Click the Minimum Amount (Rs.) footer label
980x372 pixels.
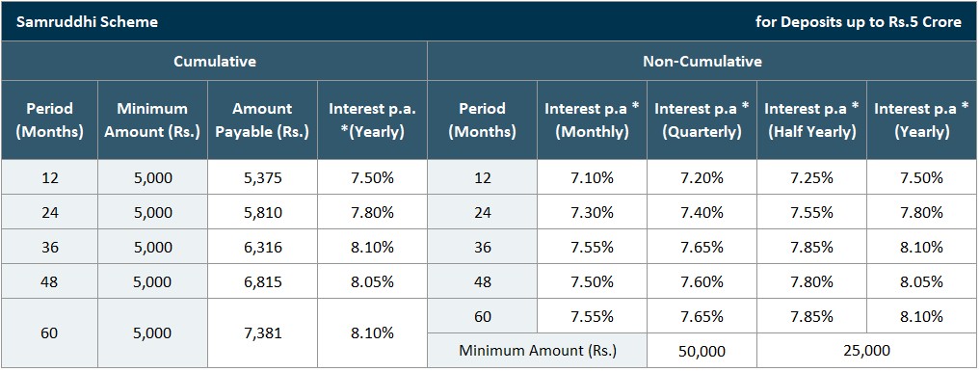click(x=538, y=351)
